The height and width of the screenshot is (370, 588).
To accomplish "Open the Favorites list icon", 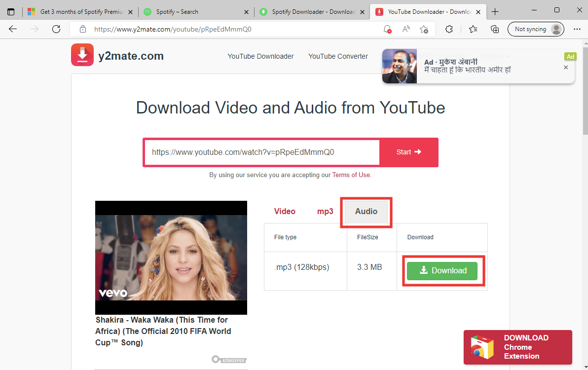I will (473, 29).
